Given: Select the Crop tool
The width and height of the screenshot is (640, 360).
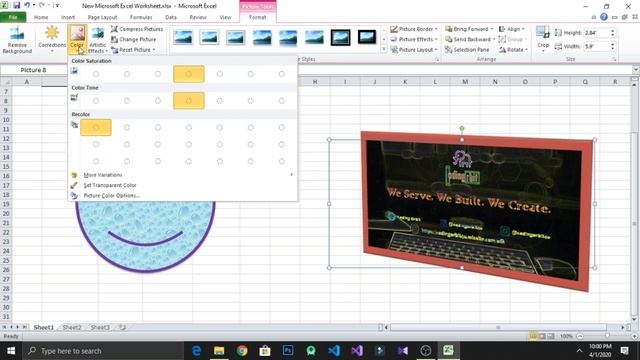Looking at the screenshot, I should (x=543, y=38).
